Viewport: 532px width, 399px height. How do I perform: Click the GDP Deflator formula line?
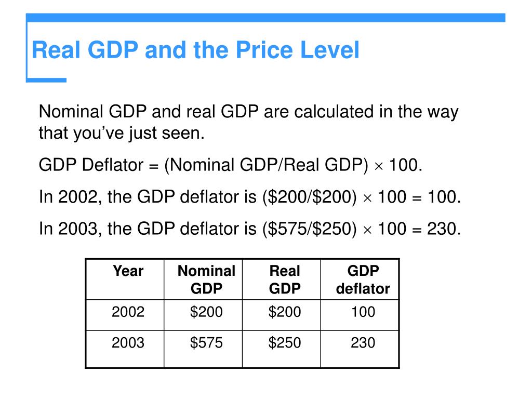(231, 165)
